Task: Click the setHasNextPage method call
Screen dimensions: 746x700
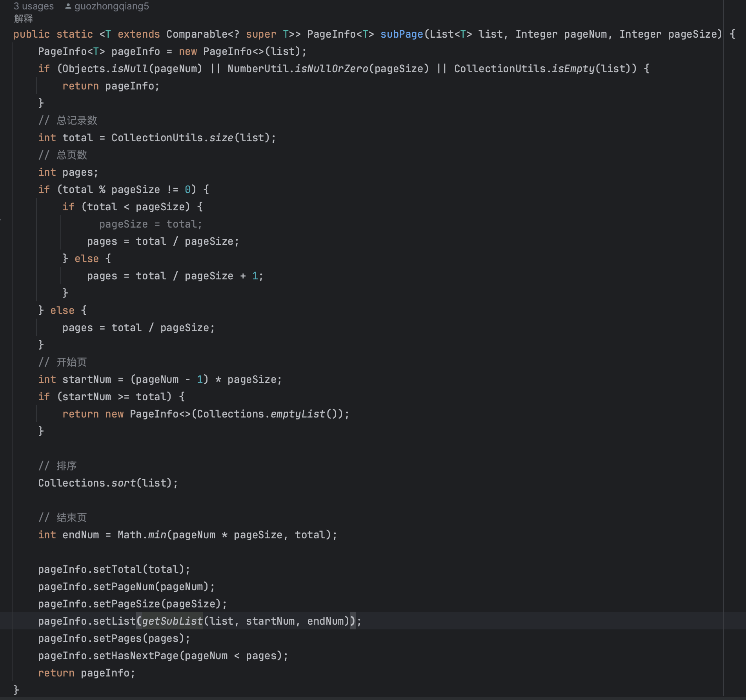Action: click(136, 656)
